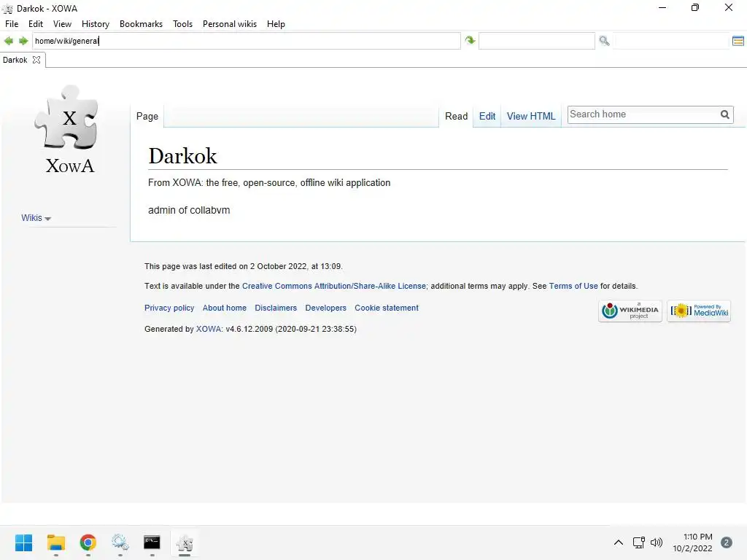This screenshot has height=560, width=747.
Task: Open the Personal wikis menu
Action: 230,24
